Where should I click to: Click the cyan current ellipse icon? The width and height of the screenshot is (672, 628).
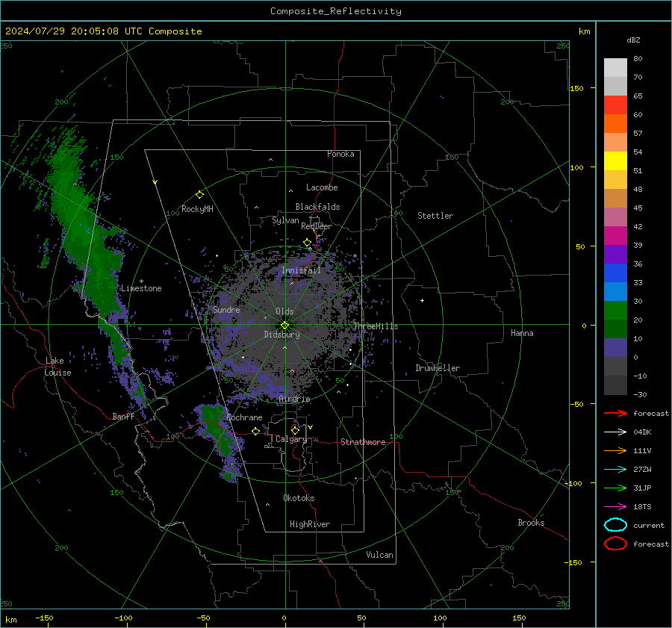tap(615, 525)
